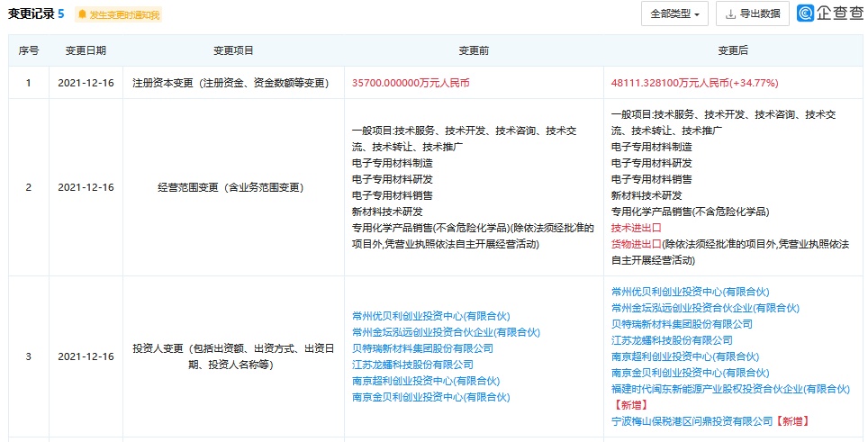Open 江苏龙蟠科技股份有限公司 link in 变更前 column
This screenshot has height=442, width=868.
tap(412, 364)
